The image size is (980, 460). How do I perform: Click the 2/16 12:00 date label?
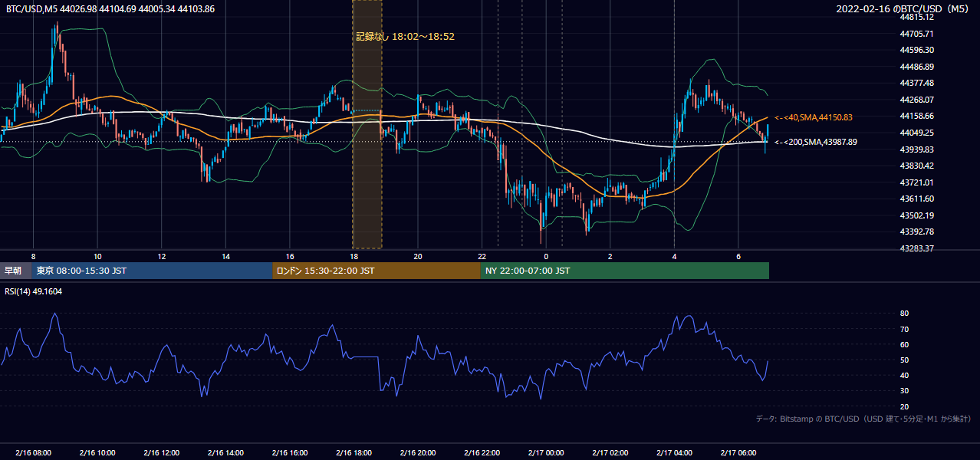point(162,453)
